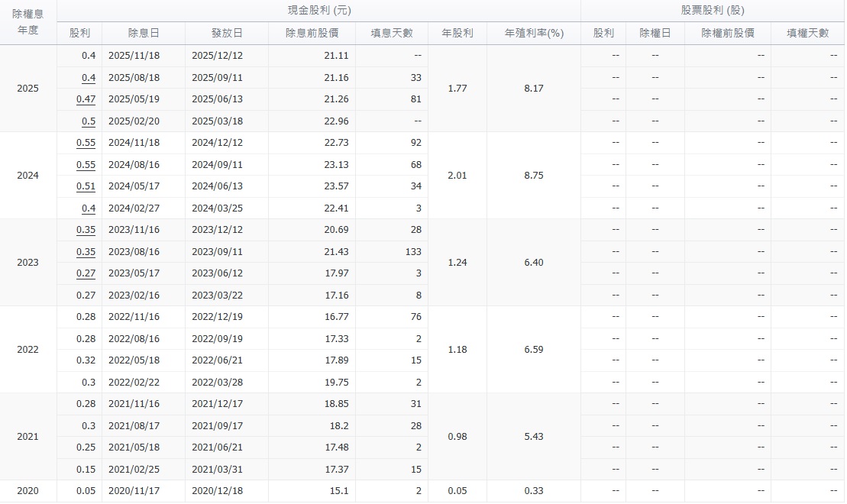Click the 填息天數 column header
Image resolution: width=847 pixels, height=504 pixels.
pyautogui.click(x=392, y=34)
